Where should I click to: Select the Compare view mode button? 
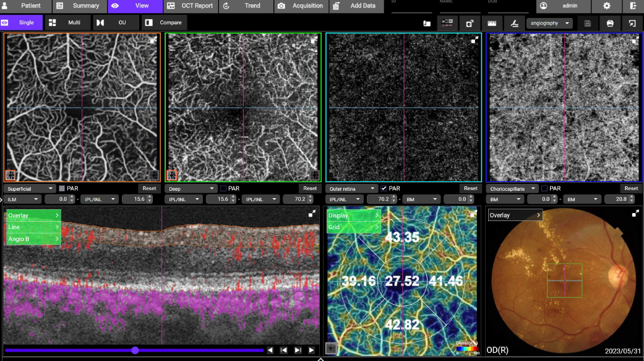tap(164, 23)
